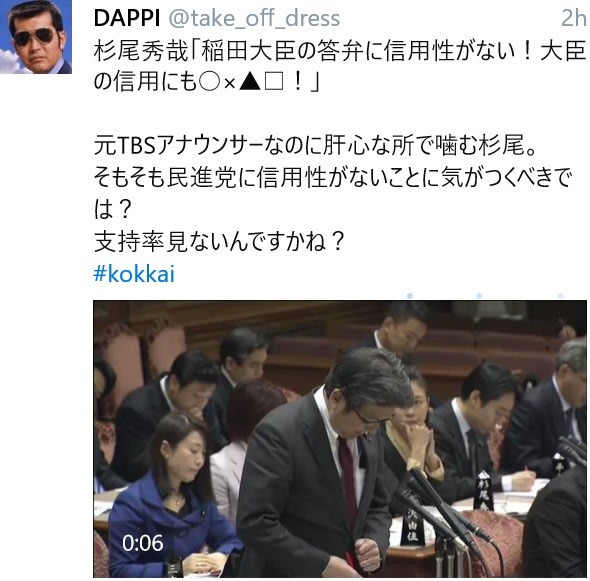Click the ○×▲□ symbols in the tweet

[241, 82]
